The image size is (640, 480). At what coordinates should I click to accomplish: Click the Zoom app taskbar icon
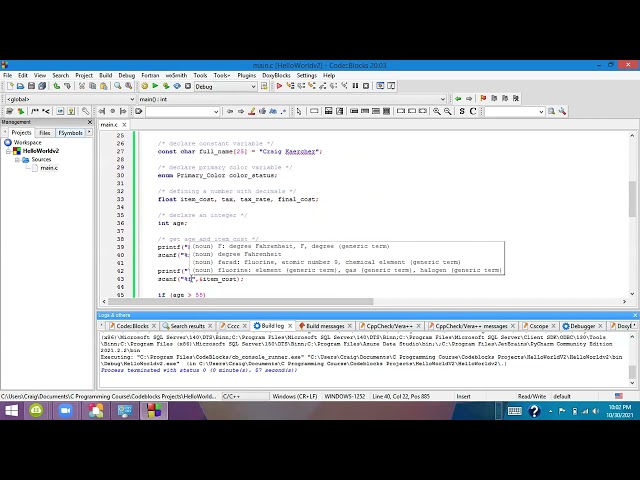pyautogui.click(x=66, y=411)
